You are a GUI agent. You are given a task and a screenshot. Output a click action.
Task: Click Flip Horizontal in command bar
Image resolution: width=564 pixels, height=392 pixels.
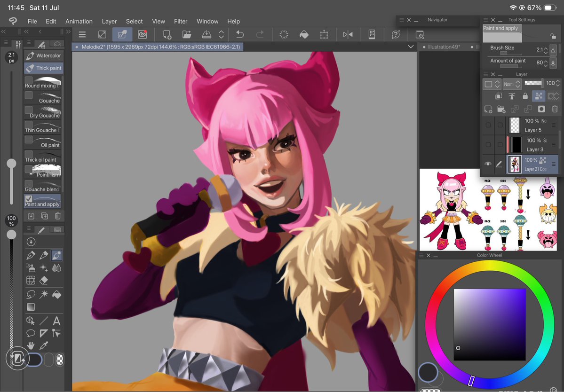[348, 34]
